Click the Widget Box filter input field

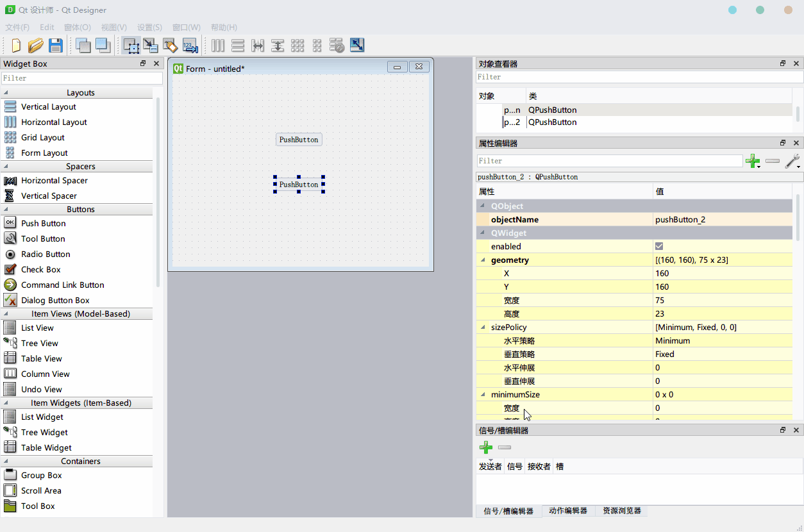pyautogui.click(x=81, y=78)
